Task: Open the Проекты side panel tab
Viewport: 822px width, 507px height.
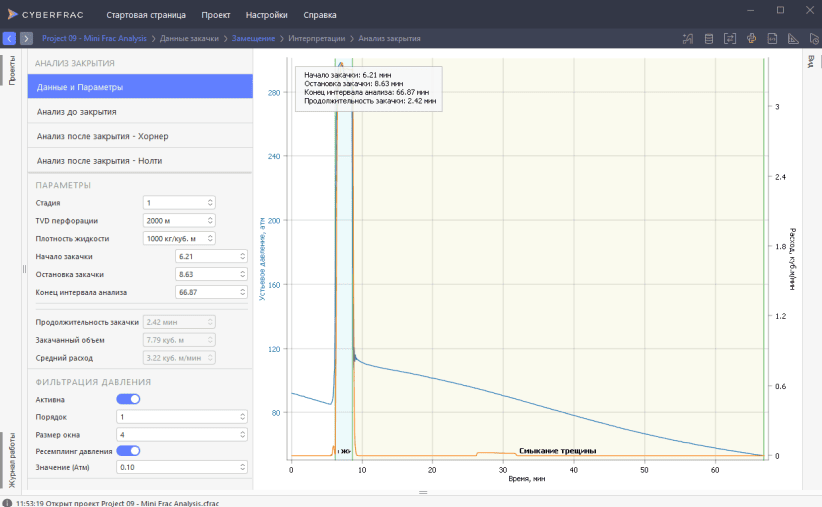Action: pyautogui.click(x=12, y=70)
